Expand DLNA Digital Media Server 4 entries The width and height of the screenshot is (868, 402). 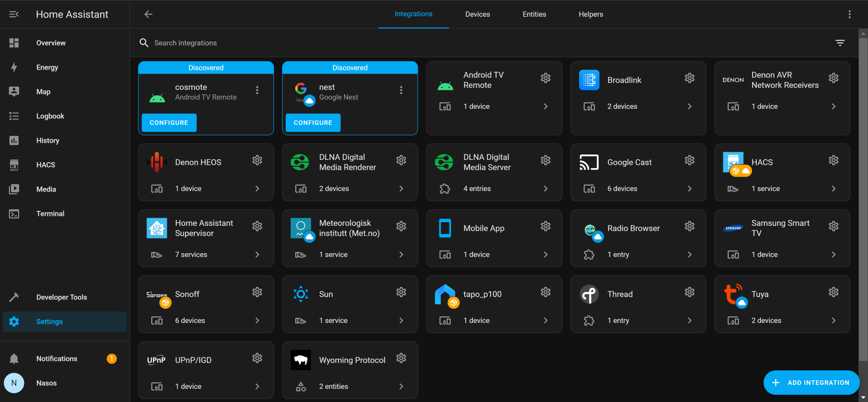tap(545, 189)
